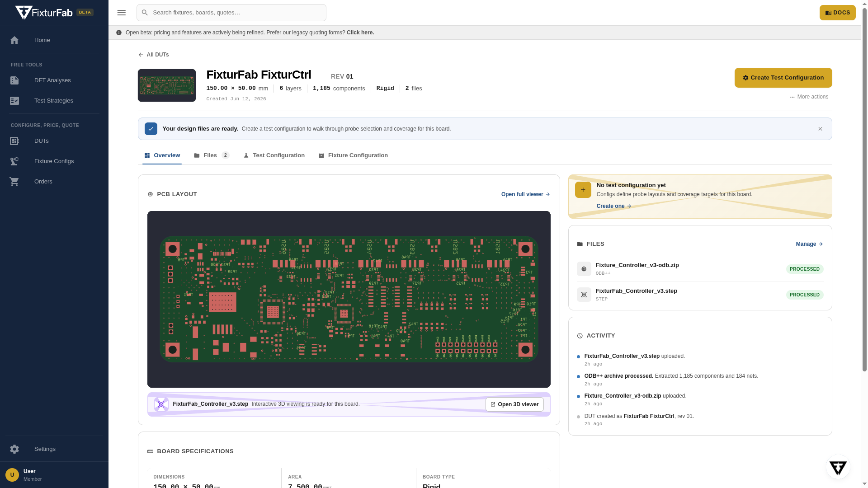Click the STEP file type icon
This screenshot has height=488, width=868.
584,295
